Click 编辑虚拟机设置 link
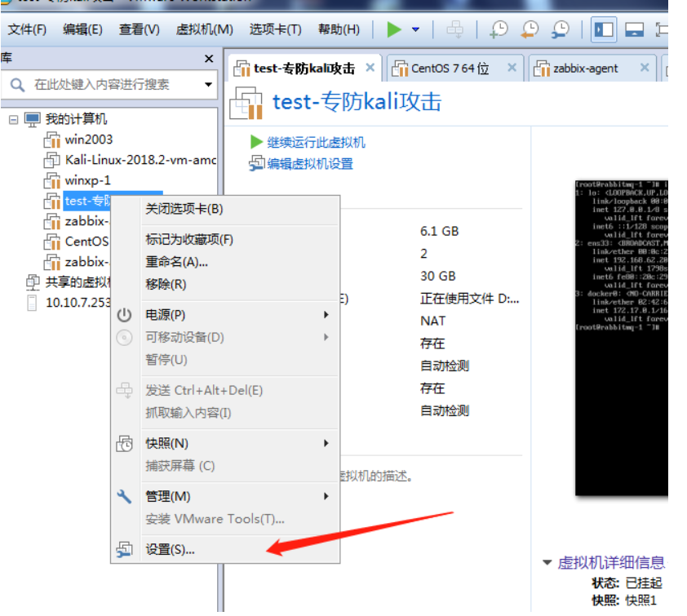Screen dimensions: 687x616 click(x=310, y=164)
